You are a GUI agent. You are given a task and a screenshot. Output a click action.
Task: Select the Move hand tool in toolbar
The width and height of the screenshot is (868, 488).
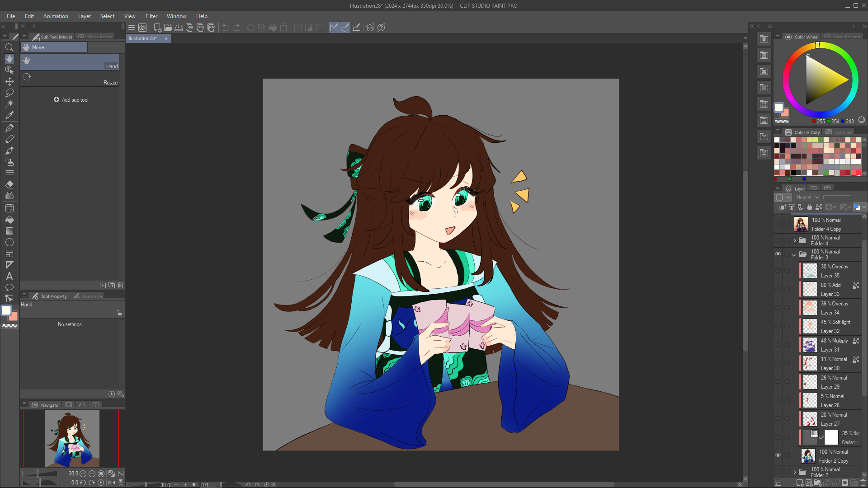[x=9, y=59]
